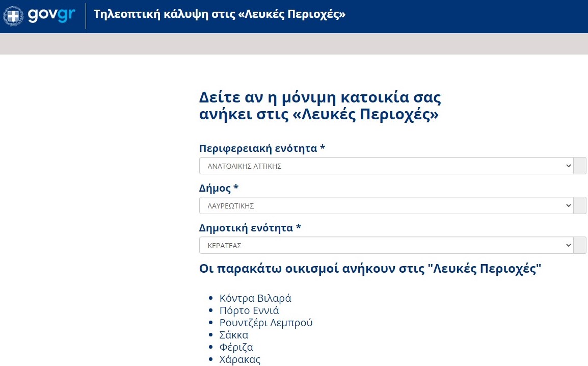588x366 pixels.
Task: Click grey square beside ΑΝΑΤΟΛΙΚΗΣ ΑΤΤΙΚΗΣ dropdown
Action: tap(580, 166)
